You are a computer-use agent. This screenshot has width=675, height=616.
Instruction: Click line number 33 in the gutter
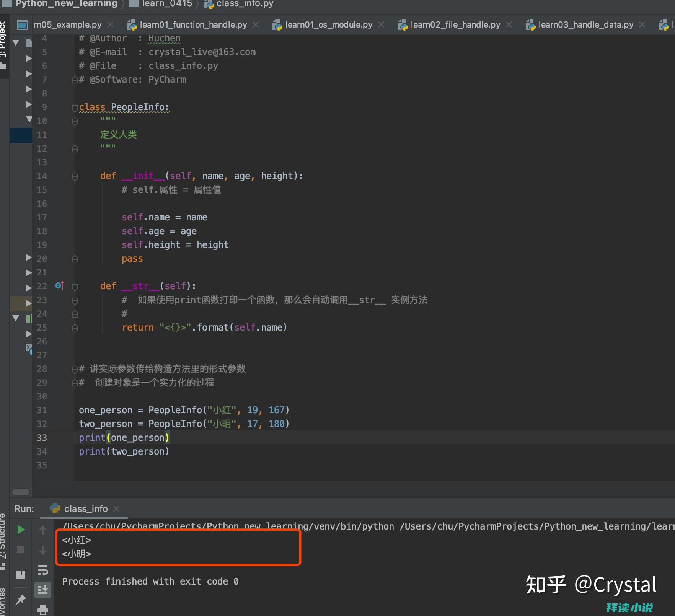click(42, 438)
